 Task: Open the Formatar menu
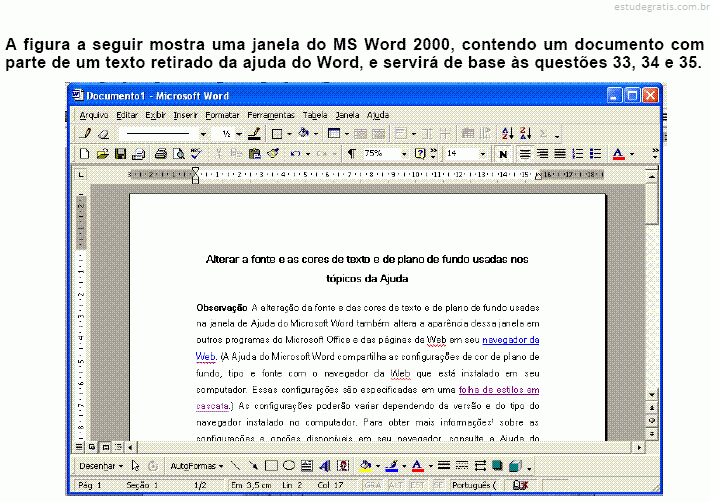(222, 115)
